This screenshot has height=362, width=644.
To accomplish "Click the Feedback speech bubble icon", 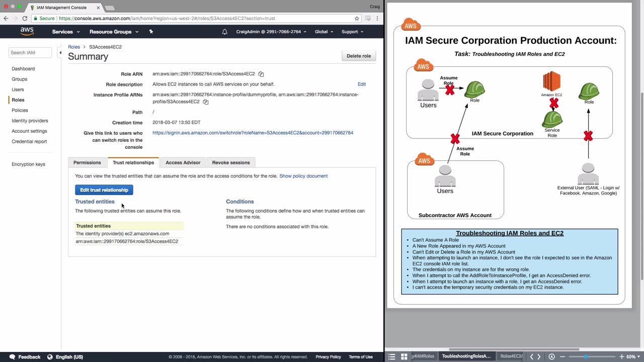I will pyautogui.click(x=12, y=357).
